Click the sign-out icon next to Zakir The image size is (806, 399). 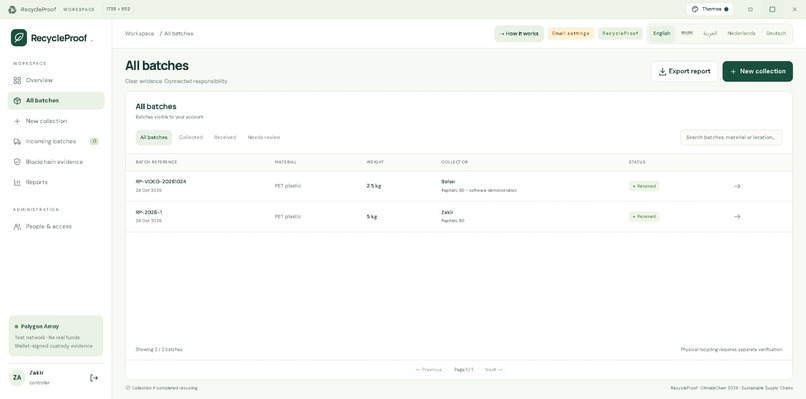(94, 378)
